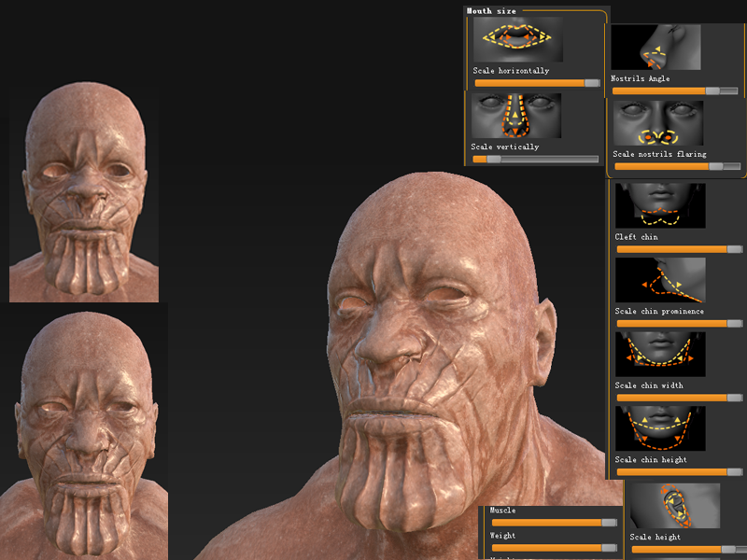Viewport: 747px width, 560px height.
Task: Click the Weight label
Action: [x=502, y=535]
